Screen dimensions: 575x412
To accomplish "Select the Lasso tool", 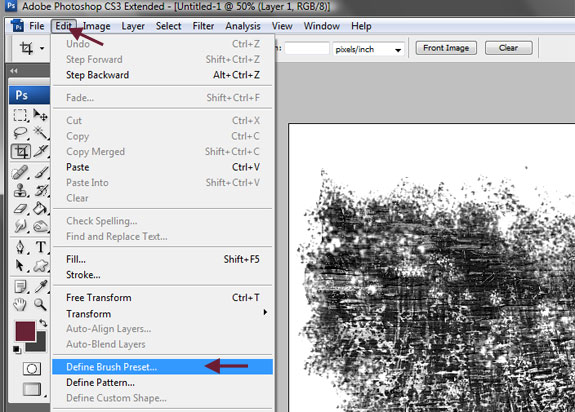I will [x=20, y=133].
